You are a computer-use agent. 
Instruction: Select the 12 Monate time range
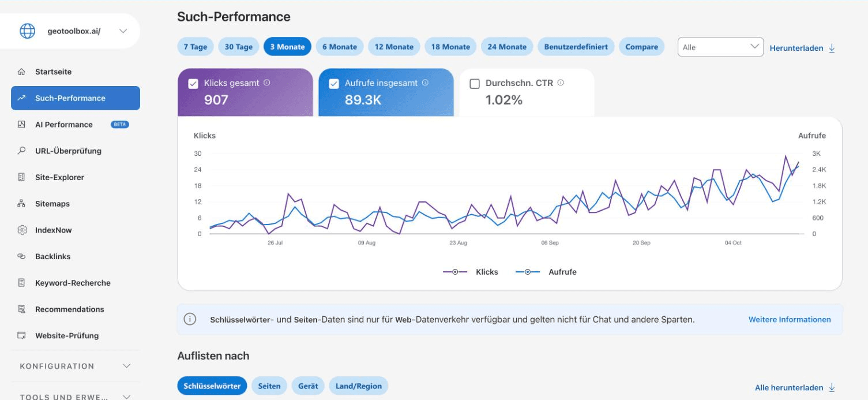(x=394, y=47)
